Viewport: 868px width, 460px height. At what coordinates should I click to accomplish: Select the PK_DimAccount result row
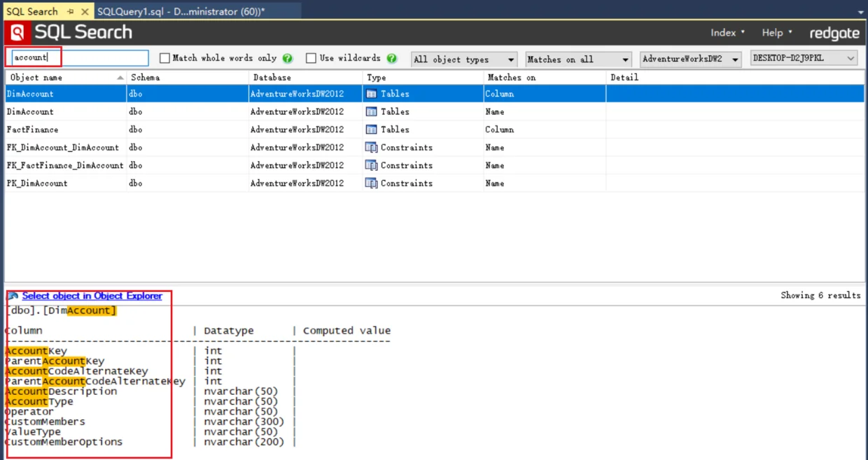point(435,183)
